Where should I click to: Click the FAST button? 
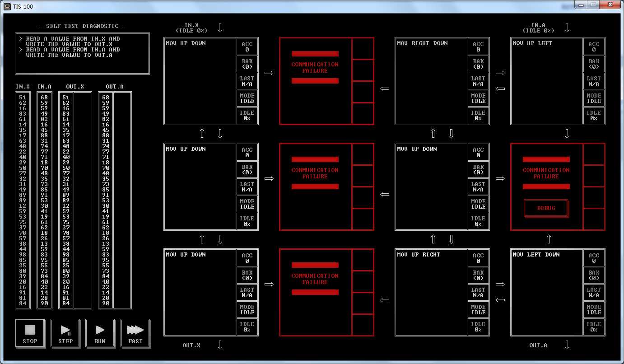tap(135, 333)
